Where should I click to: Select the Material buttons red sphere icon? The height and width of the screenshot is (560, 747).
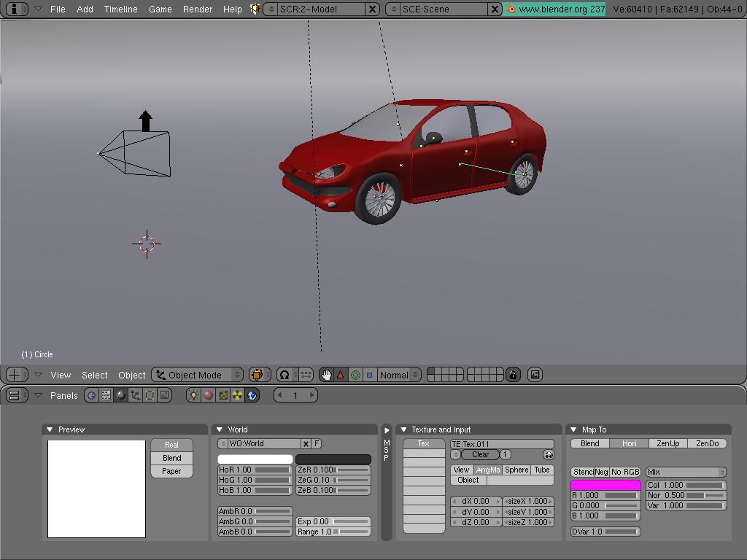point(208,395)
